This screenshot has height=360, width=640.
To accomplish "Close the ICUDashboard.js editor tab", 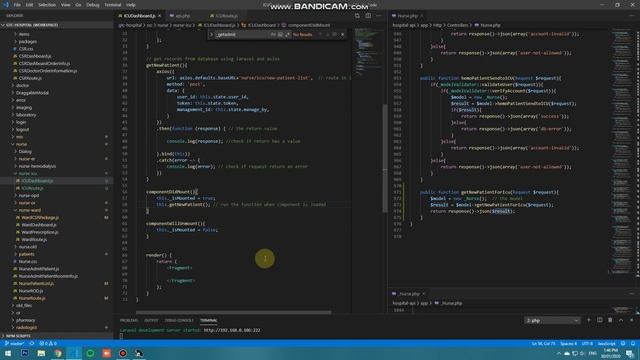I will pos(160,16).
